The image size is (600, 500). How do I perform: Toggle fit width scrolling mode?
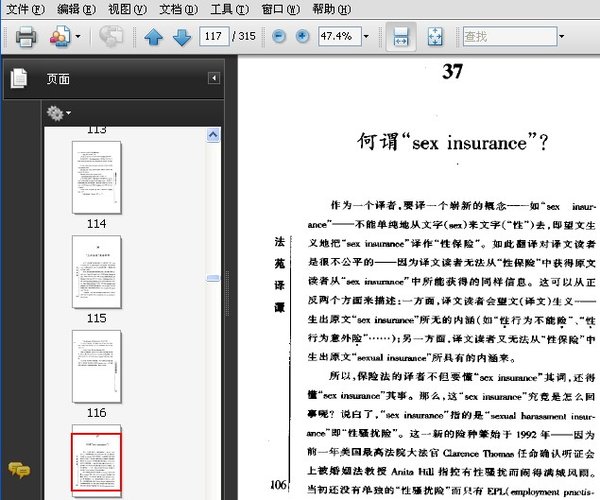pos(399,37)
